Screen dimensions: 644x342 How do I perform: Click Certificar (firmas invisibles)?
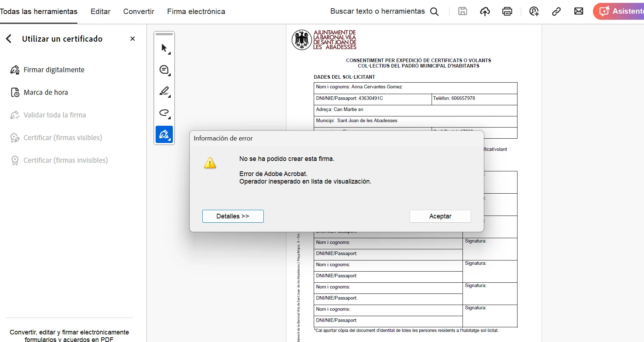coord(66,160)
